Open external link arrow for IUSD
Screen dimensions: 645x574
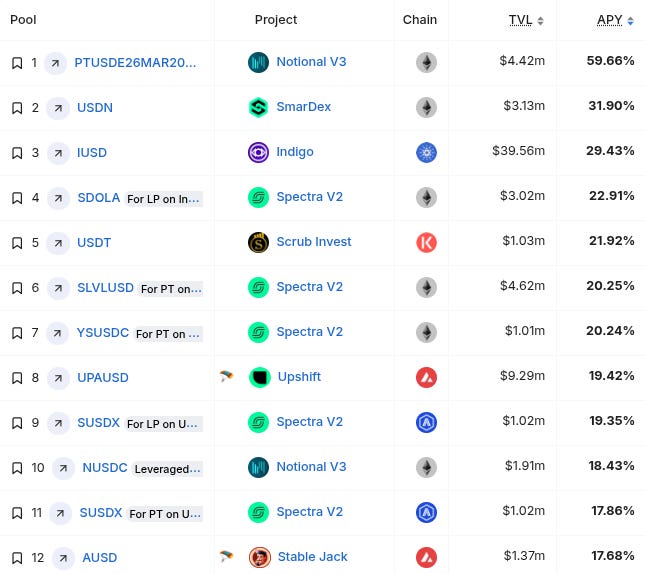pos(58,153)
